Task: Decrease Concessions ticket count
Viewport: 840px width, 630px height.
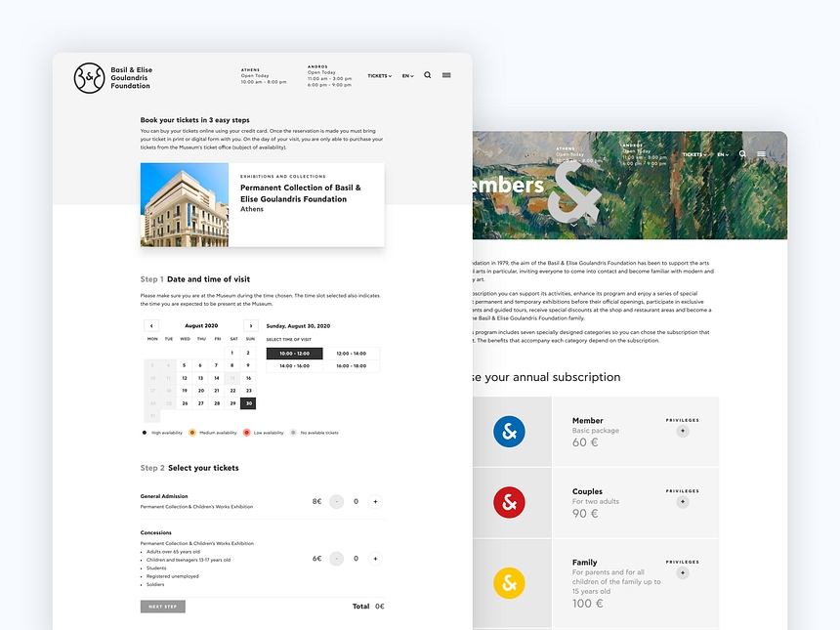Action: [x=336, y=559]
